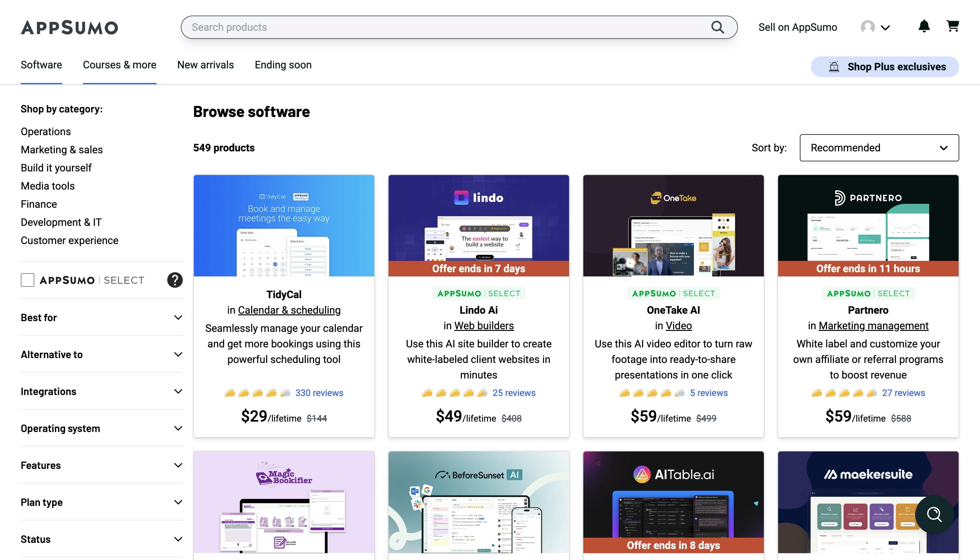Viewport: 980px width, 560px height.
Task: Open the maekersuite thumbnail
Action: (x=868, y=502)
